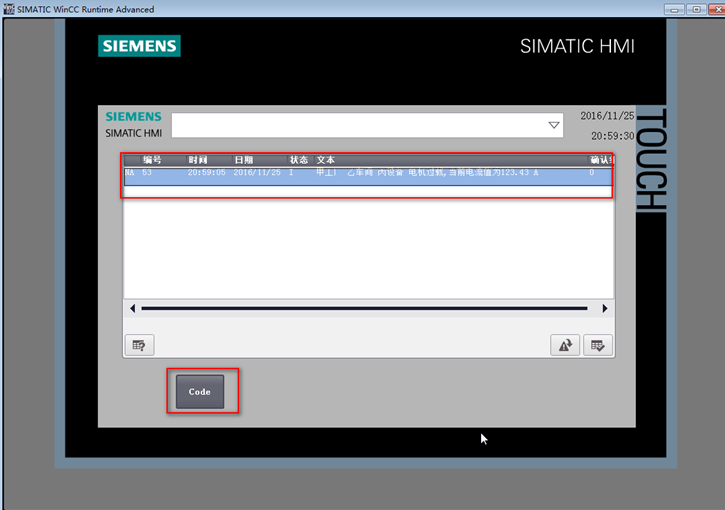The height and width of the screenshot is (510, 725).
Task: Click the alarm loop-in warning icon
Action: pyautogui.click(x=565, y=345)
